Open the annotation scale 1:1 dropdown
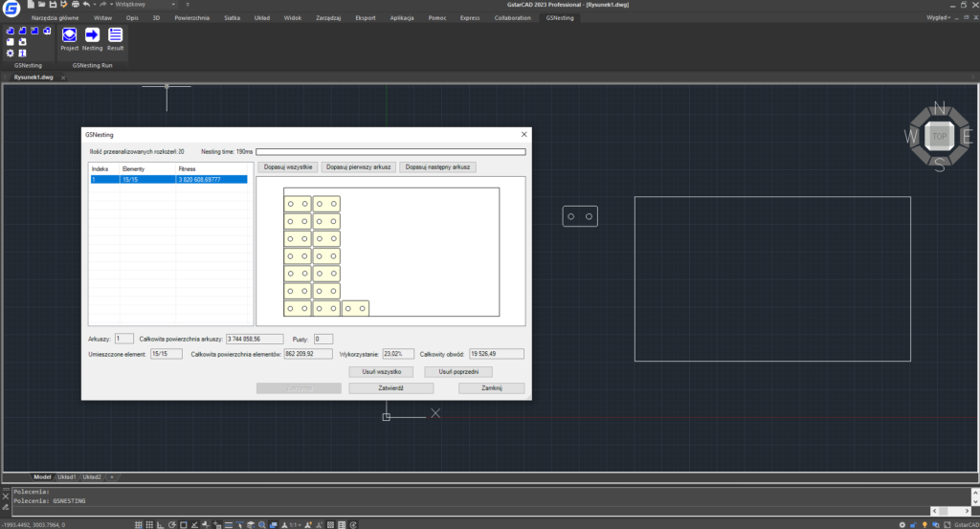Image resolution: width=980 pixels, height=529 pixels. (298, 524)
